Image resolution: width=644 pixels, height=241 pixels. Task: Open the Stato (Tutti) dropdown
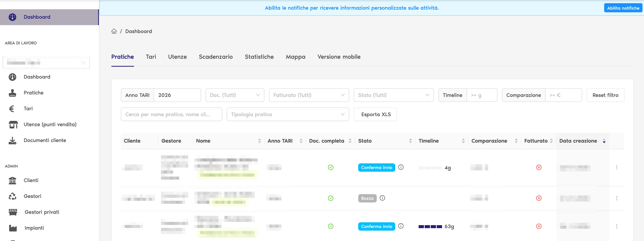point(394,95)
